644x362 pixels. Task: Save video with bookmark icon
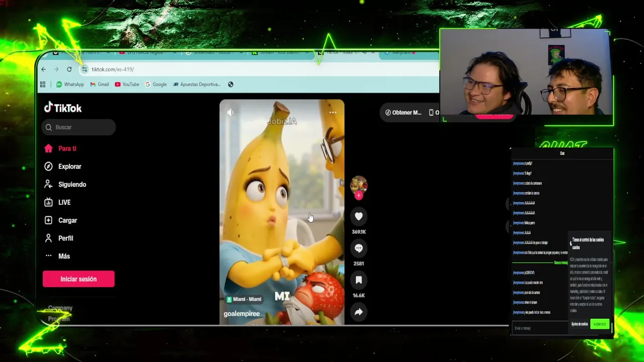(359, 280)
